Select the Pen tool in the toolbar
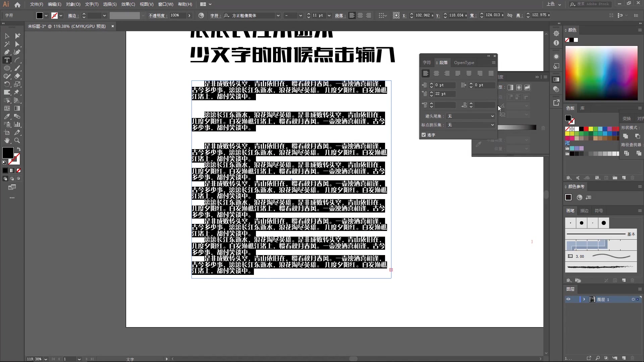644x362 pixels. click(7, 52)
